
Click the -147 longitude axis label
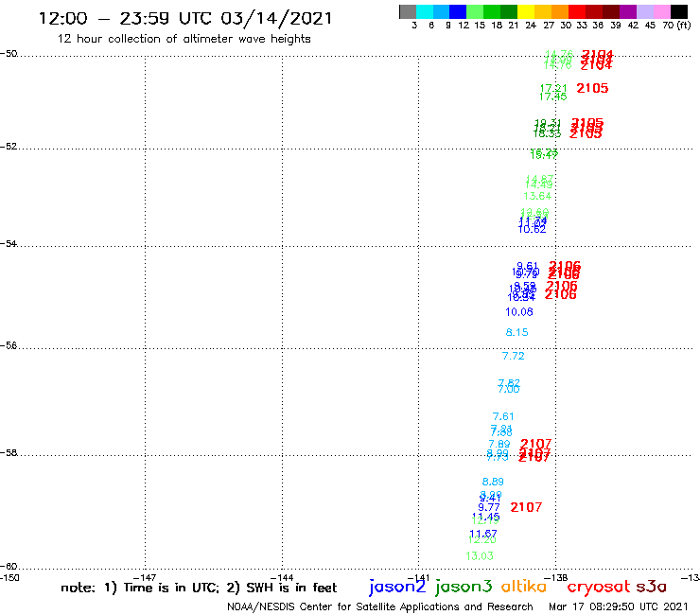(145, 577)
